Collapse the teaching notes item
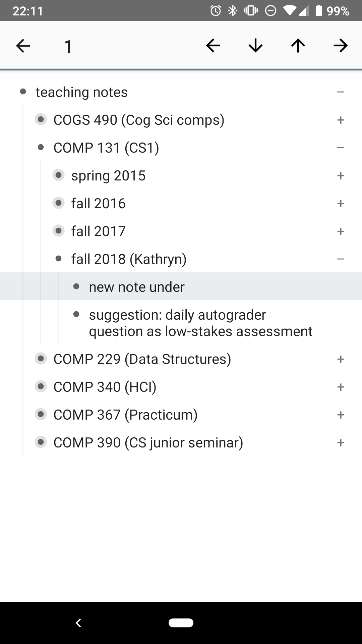Screen dimensions: 362x644 341,92
